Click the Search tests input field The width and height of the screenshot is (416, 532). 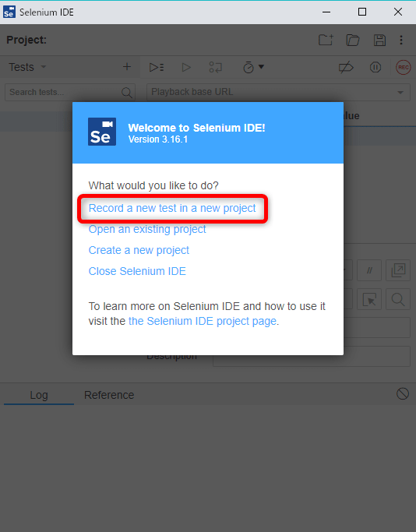(x=69, y=92)
